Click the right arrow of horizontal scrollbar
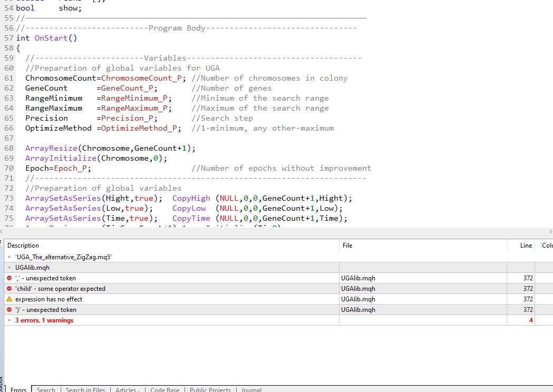 [x=550, y=232]
